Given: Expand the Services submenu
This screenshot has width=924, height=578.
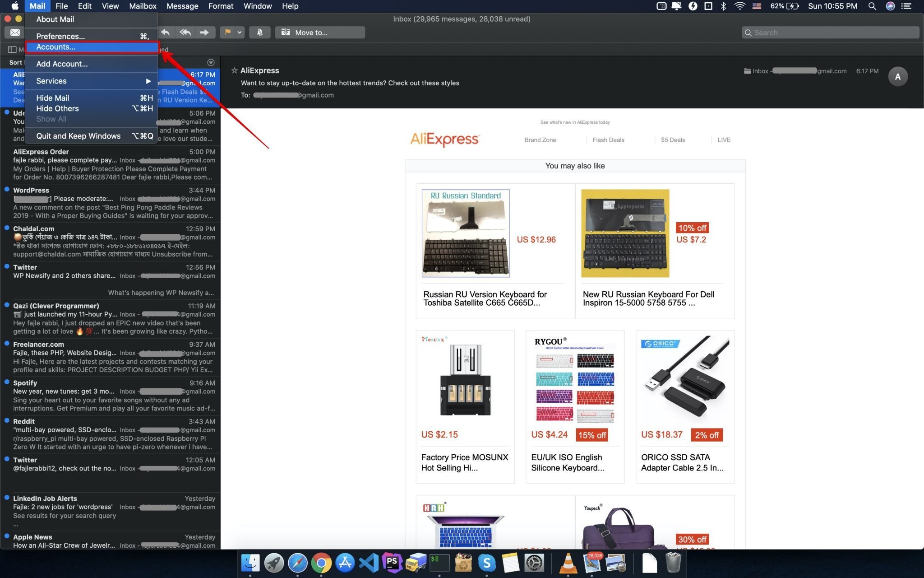Looking at the screenshot, I should pos(92,81).
